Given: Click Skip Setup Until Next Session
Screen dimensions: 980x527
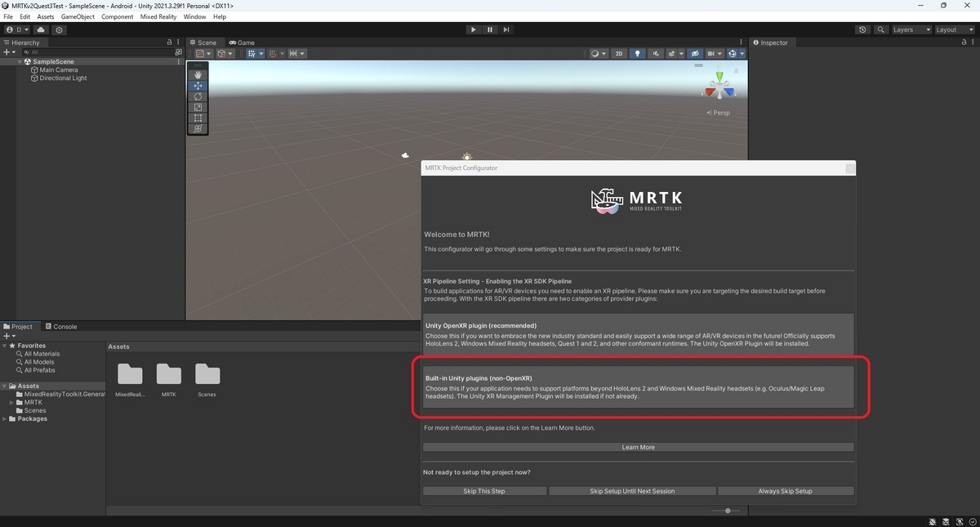Looking at the screenshot, I should click(x=632, y=491).
